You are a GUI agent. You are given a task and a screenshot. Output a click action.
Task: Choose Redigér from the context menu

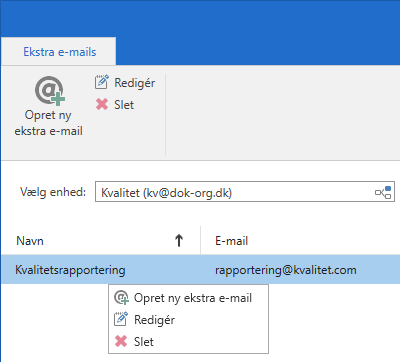pos(188,320)
